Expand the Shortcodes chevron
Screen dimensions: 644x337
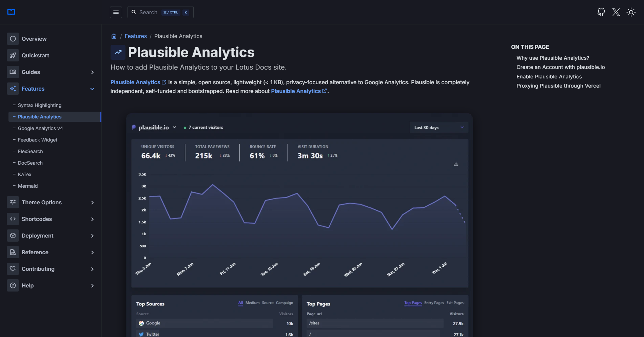point(92,219)
